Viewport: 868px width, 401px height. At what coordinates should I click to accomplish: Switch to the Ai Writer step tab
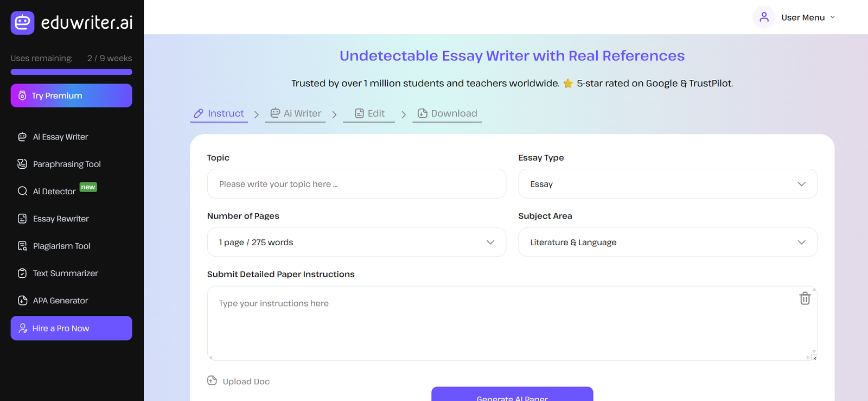tap(296, 113)
